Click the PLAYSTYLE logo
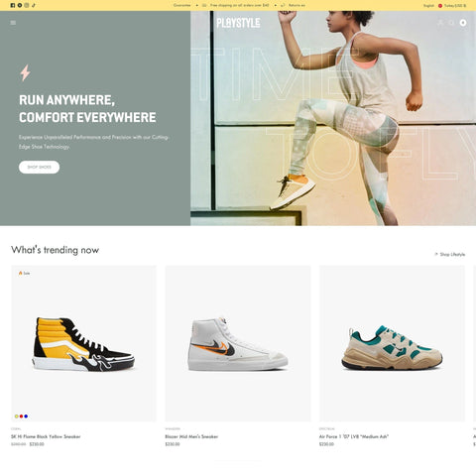476x476 pixels. click(x=238, y=23)
